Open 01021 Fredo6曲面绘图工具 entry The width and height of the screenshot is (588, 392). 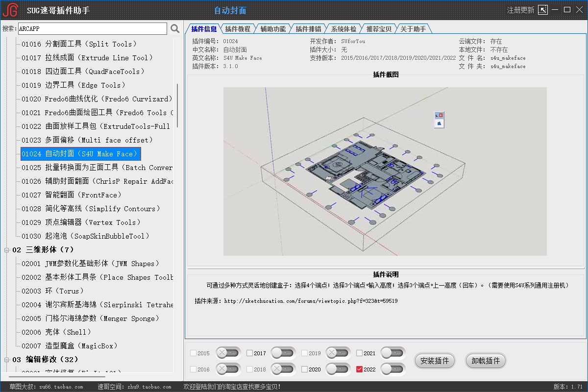pyautogui.click(x=97, y=113)
